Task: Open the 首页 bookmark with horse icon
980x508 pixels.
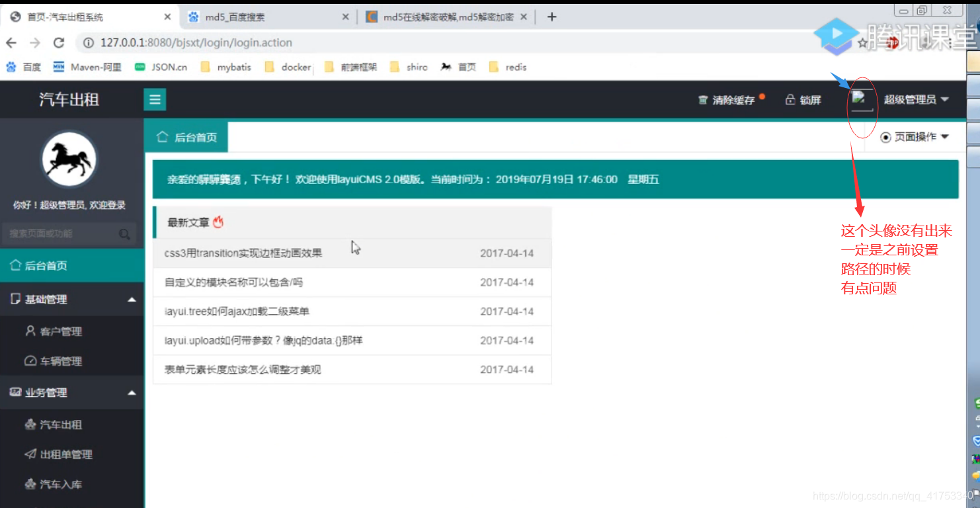Action: point(458,67)
